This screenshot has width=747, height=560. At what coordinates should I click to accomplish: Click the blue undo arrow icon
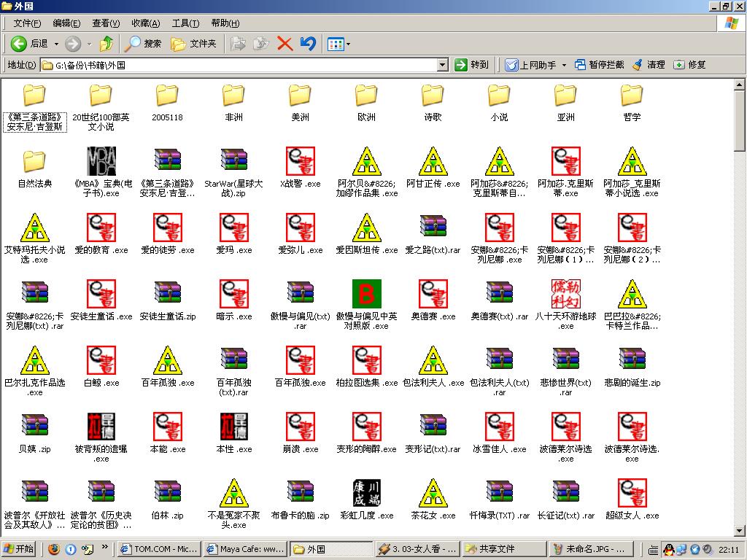tap(308, 44)
